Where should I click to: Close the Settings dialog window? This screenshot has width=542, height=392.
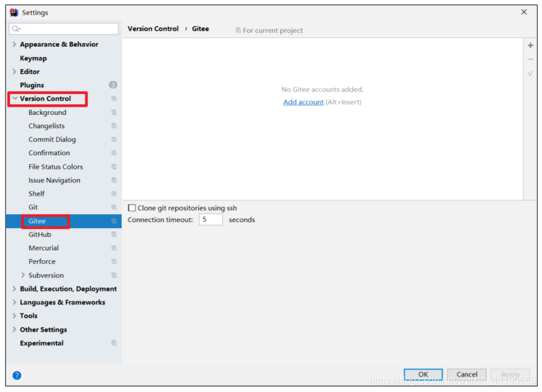coord(524,12)
